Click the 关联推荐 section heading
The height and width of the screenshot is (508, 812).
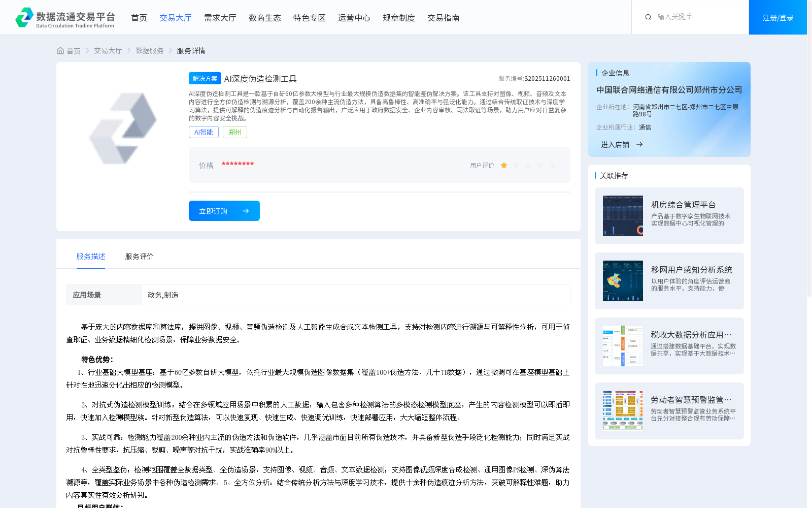coord(614,176)
